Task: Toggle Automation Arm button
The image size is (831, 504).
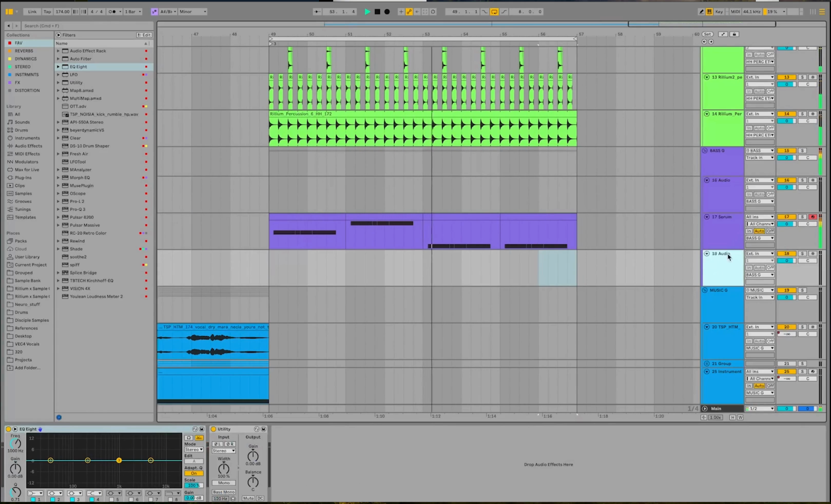Action: click(x=409, y=12)
